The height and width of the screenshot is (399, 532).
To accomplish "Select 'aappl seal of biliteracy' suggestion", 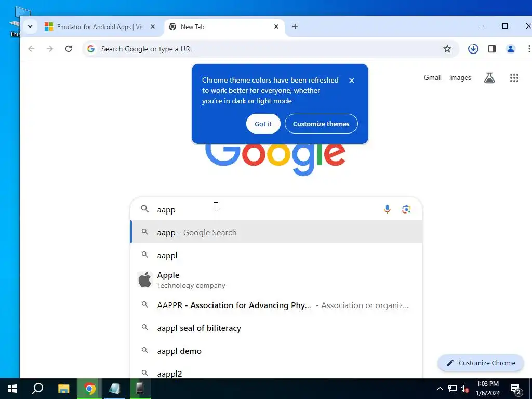I will pyautogui.click(x=276, y=328).
